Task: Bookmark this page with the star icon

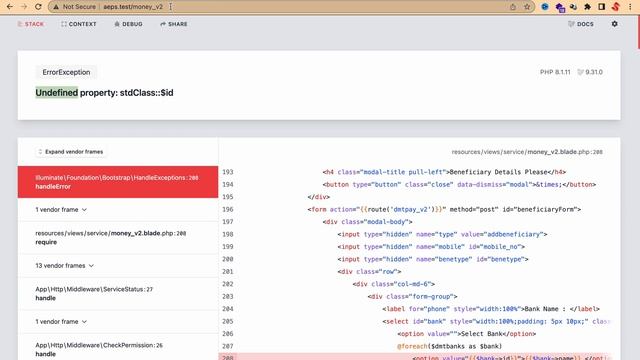Action: [527, 7]
